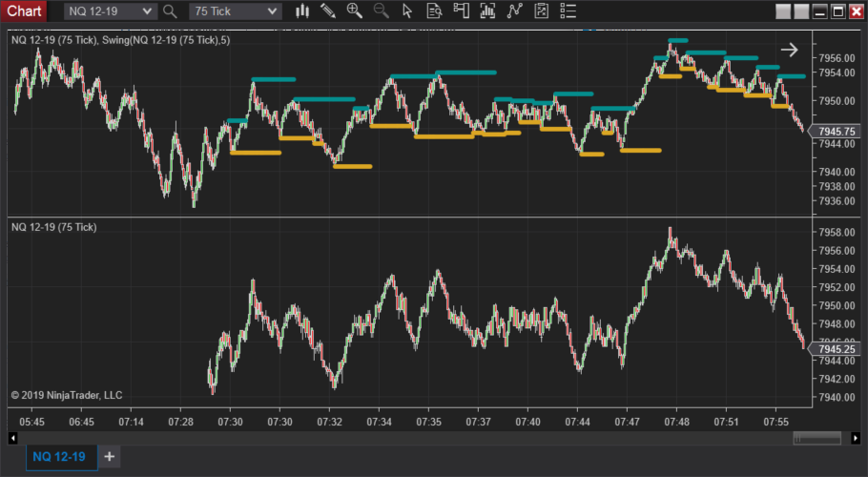
Task: Minimize the chart window
Action: (x=820, y=11)
